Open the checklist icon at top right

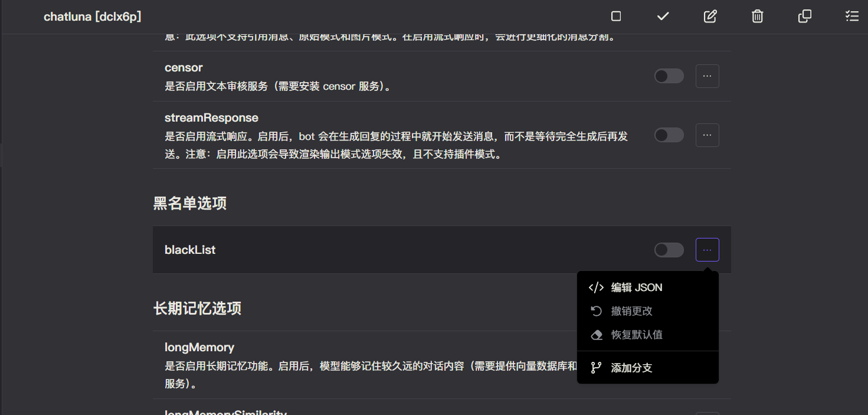pos(851,17)
